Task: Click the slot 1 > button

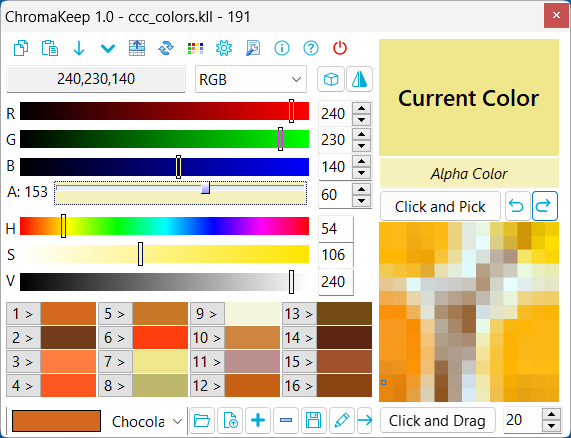Action: [x=23, y=313]
